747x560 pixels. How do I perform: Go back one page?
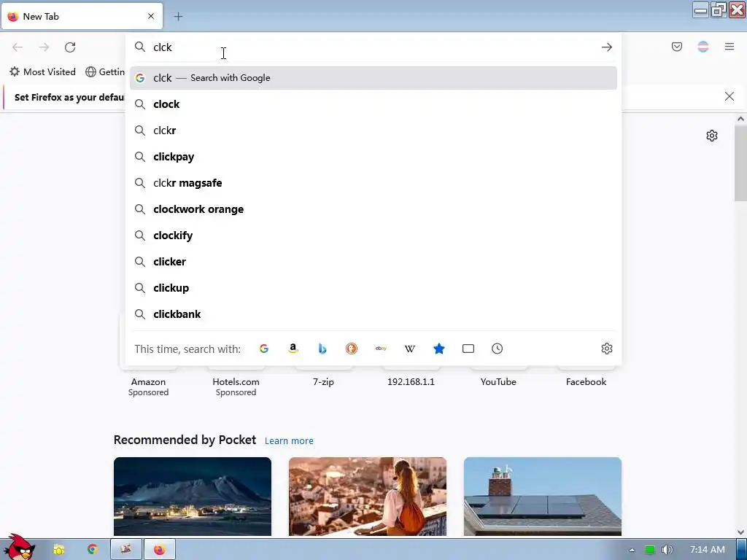[x=18, y=47]
